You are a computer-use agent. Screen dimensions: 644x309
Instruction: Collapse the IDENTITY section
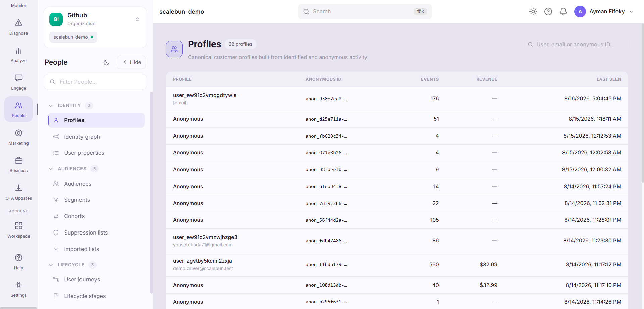click(70, 105)
